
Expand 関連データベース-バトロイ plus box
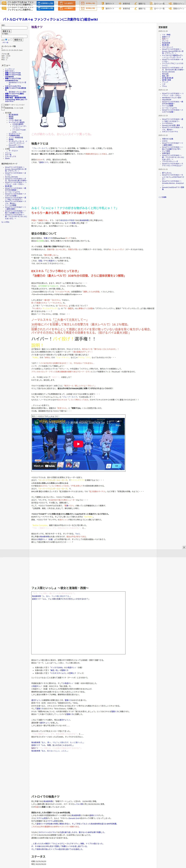pos(3,105)
